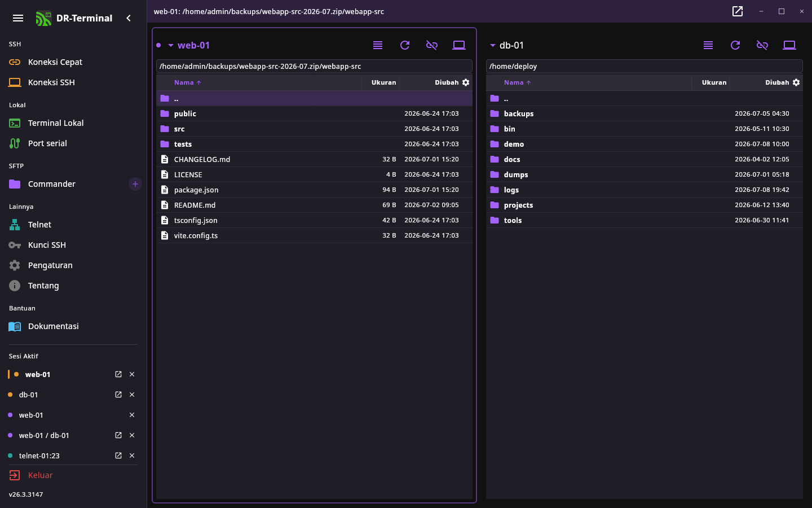
Task: Click Keluar to exit
Action: pyautogui.click(x=73, y=475)
